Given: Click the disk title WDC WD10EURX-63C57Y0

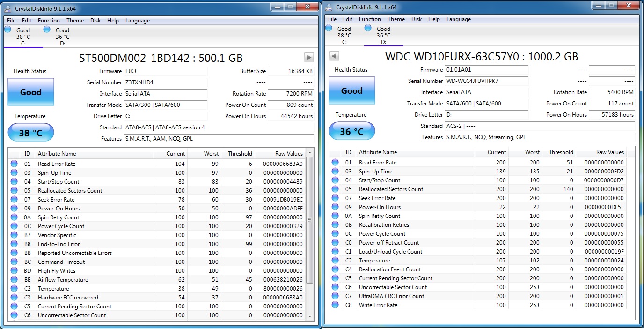Looking at the screenshot, I should point(482,57).
